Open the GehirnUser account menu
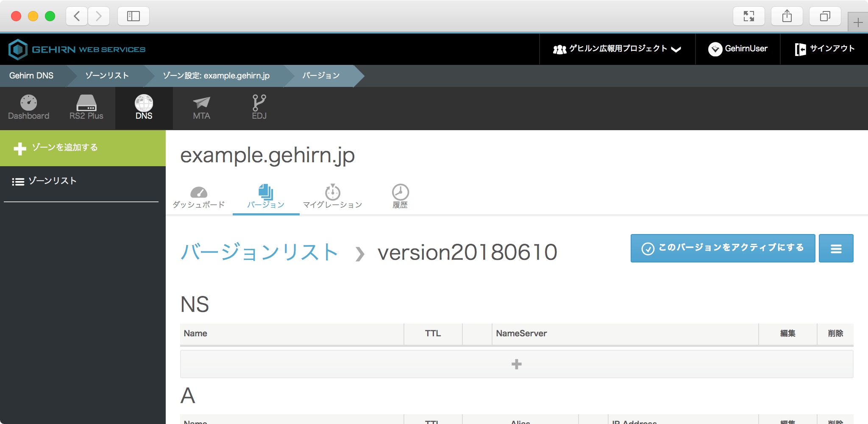868x424 pixels. 738,49
